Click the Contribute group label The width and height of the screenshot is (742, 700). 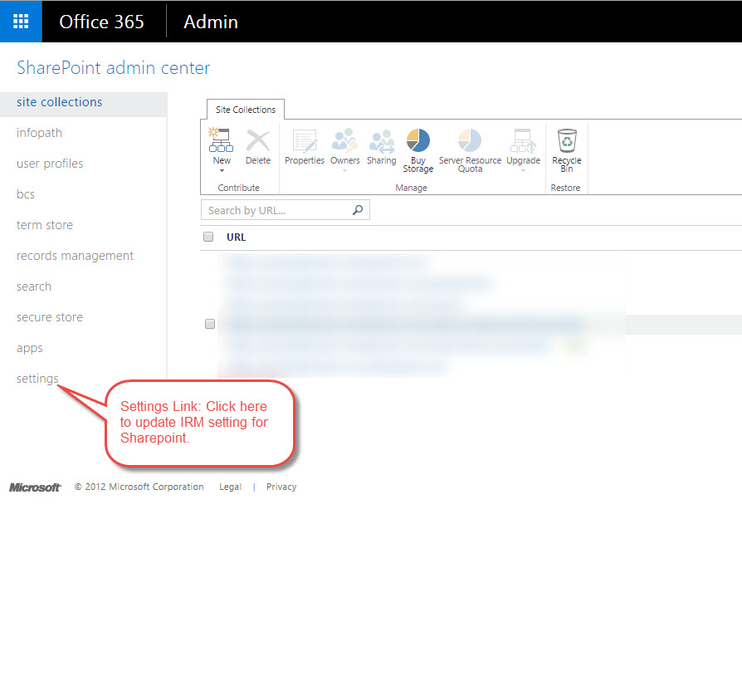[x=238, y=188]
